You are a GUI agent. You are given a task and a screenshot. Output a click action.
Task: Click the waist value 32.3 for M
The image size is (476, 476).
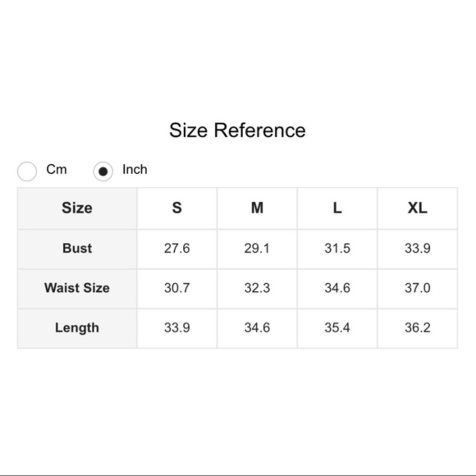point(257,288)
